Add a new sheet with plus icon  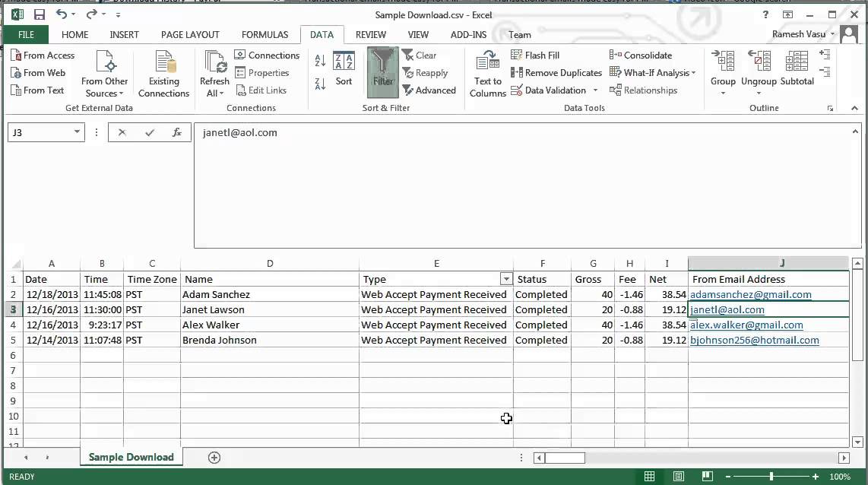coord(214,458)
